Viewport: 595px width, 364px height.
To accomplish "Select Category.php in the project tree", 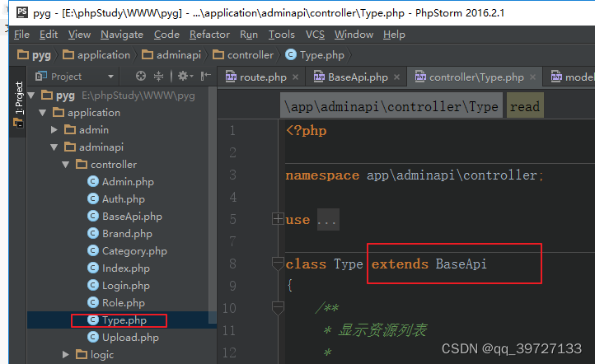I will tap(134, 251).
